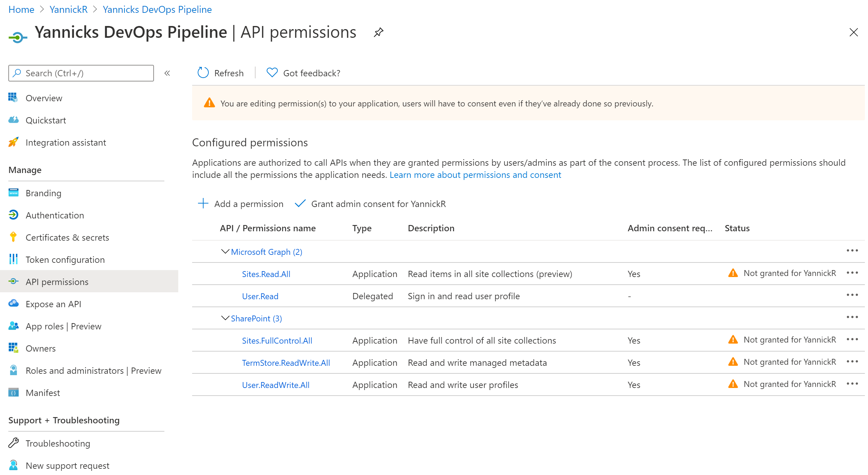Image resolution: width=868 pixels, height=475 pixels.
Task: Focus the sidebar search field
Action: (81, 73)
